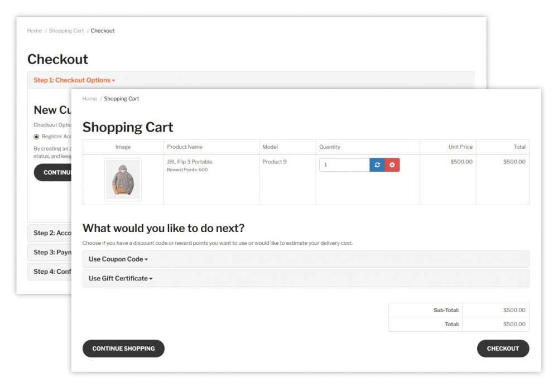Expand the Use Gift Certificate panel
Viewport: 558px width, 392px height.
point(121,278)
